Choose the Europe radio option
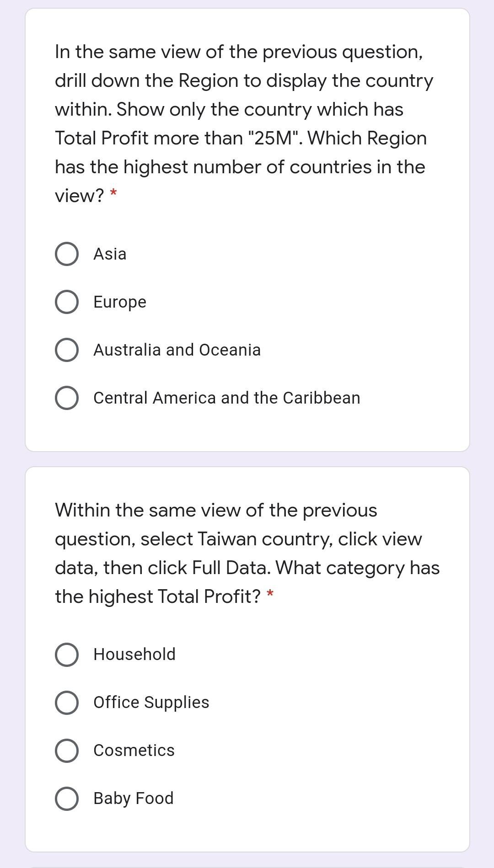Viewport: 494px width, 868px height. [67, 302]
